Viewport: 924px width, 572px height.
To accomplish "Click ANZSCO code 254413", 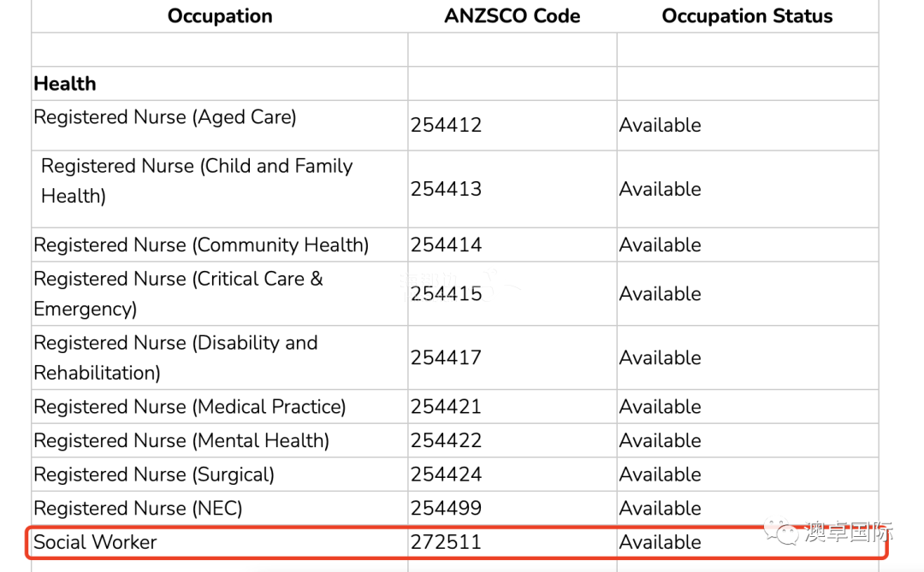I will [446, 189].
